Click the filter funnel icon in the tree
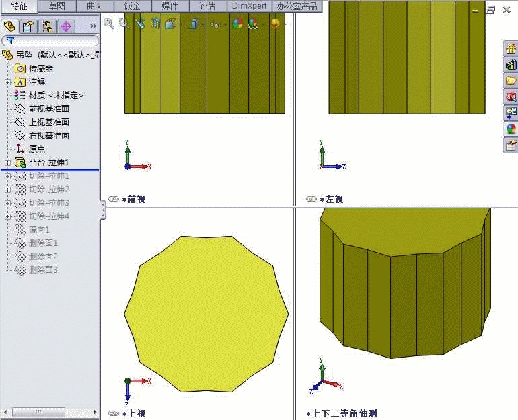This screenshot has height=420, width=518. [10, 40]
